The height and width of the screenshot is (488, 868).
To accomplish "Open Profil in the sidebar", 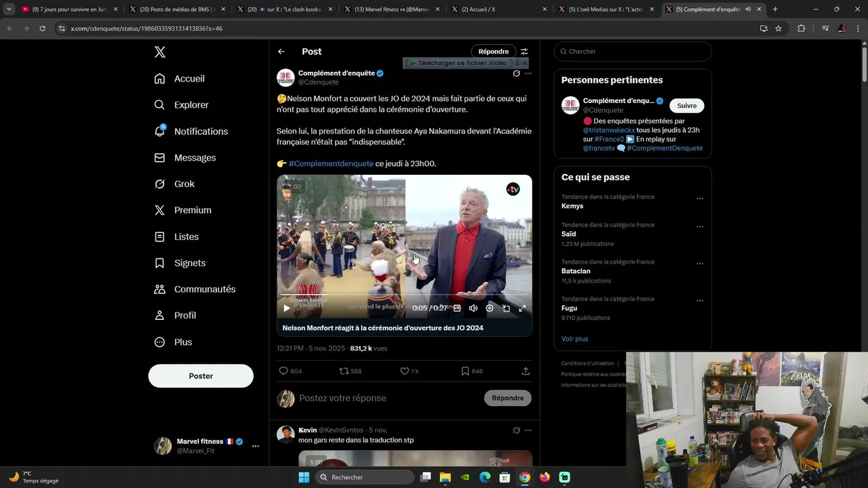I will pyautogui.click(x=175, y=315).
